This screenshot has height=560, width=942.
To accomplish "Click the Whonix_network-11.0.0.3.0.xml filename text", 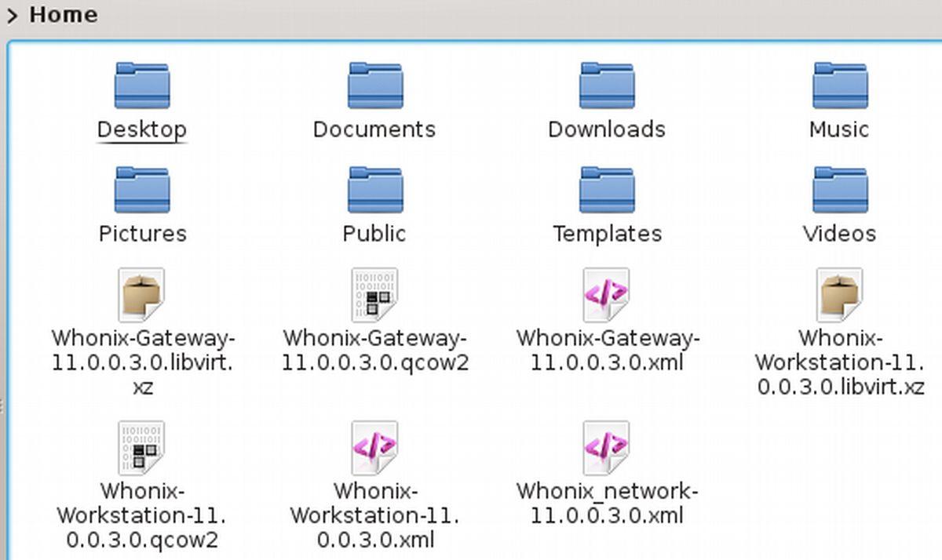I will [x=607, y=503].
